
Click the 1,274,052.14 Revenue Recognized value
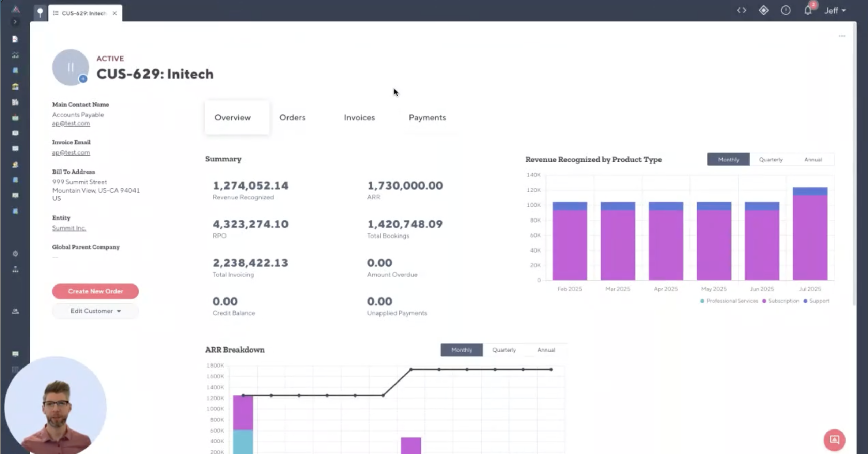[x=251, y=186]
